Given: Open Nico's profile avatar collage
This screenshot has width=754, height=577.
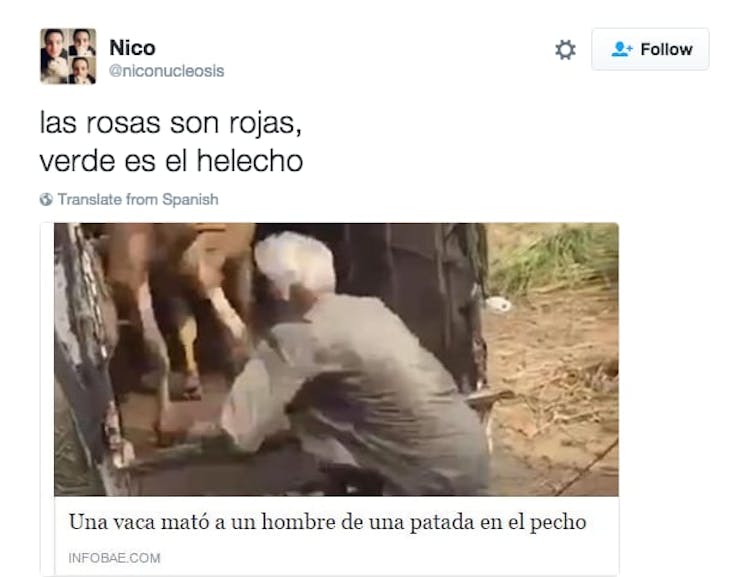Looking at the screenshot, I should pyautogui.click(x=68, y=56).
